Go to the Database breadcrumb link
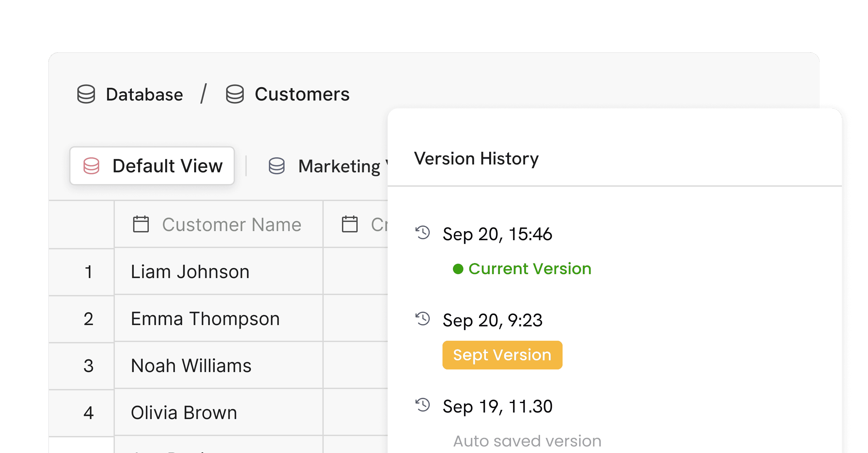868x453 pixels. click(x=144, y=94)
